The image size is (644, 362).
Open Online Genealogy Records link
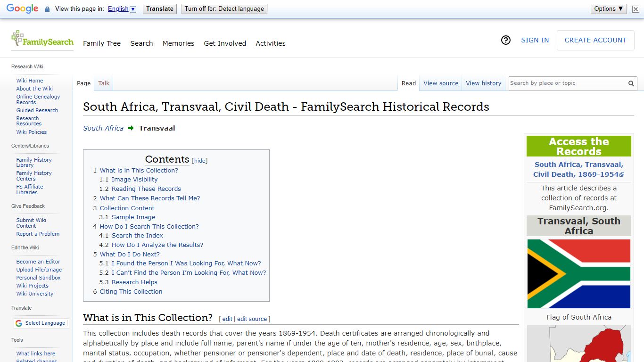(x=38, y=99)
